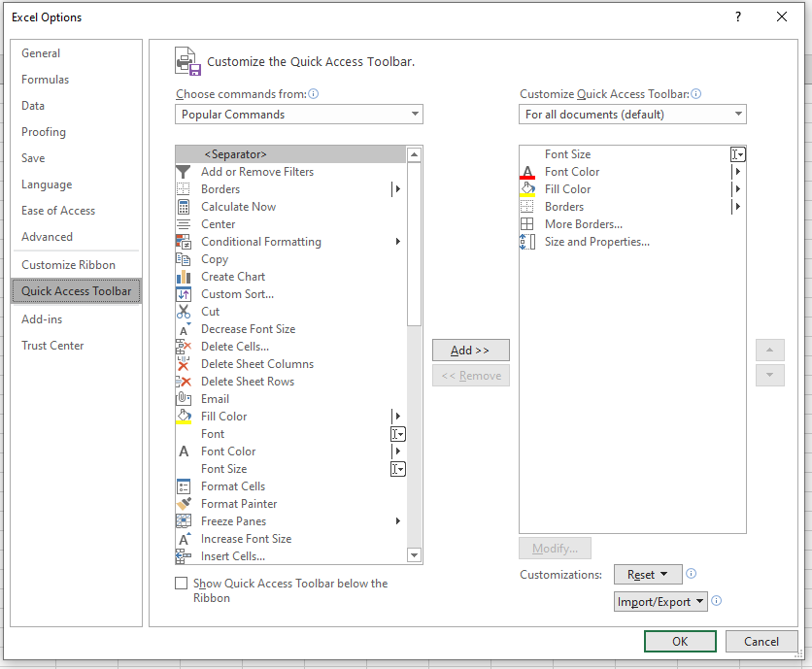Select the Email envelope icon

[x=184, y=399]
